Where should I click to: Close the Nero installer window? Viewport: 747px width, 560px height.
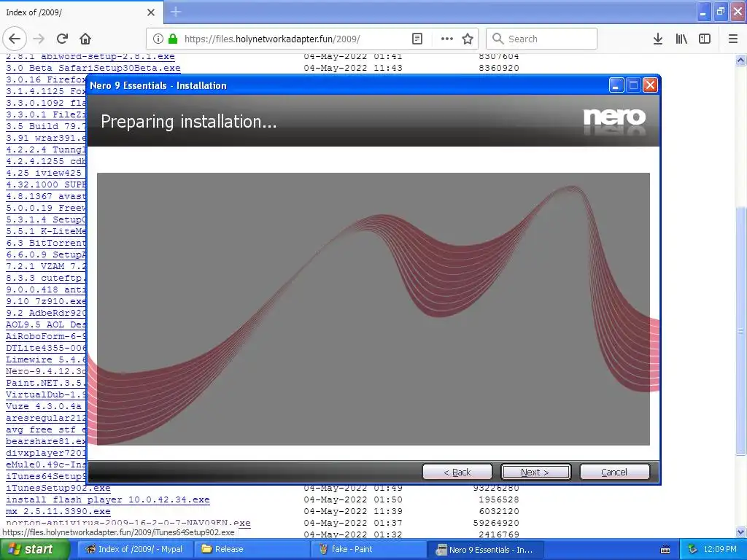pyautogui.click(x=650, y=85)
